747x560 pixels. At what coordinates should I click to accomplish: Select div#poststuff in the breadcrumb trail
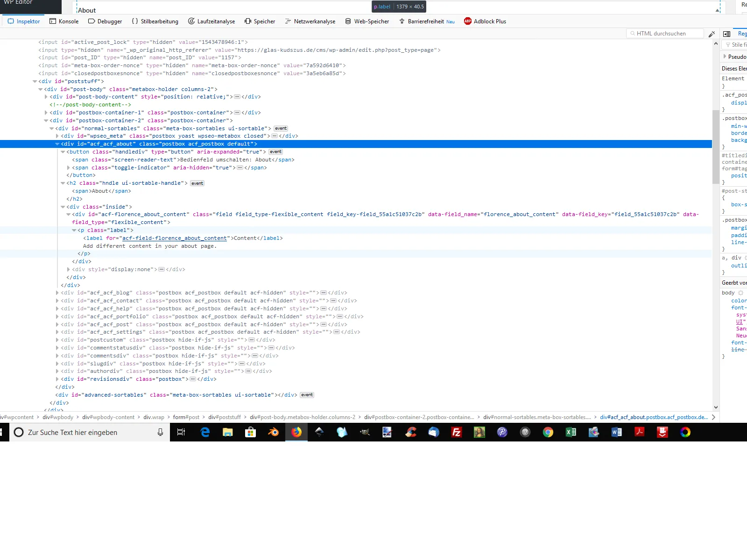click(225, 417)
